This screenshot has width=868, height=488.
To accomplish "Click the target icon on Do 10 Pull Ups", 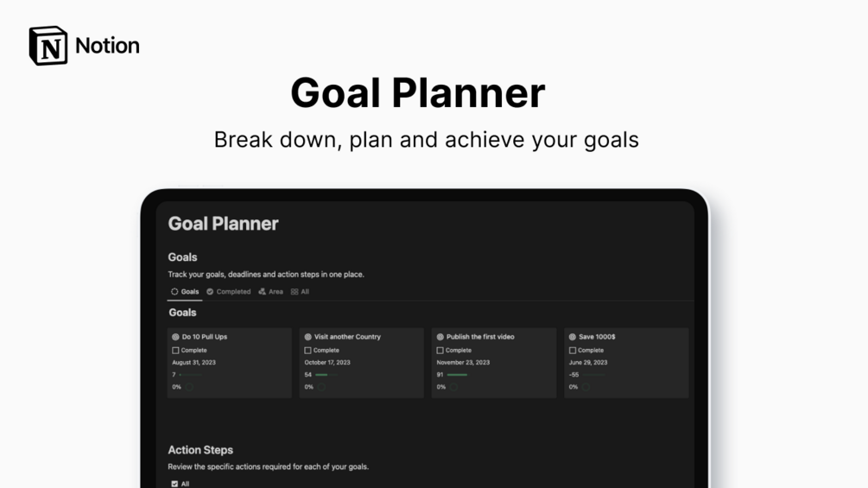I will click(175, 337).
